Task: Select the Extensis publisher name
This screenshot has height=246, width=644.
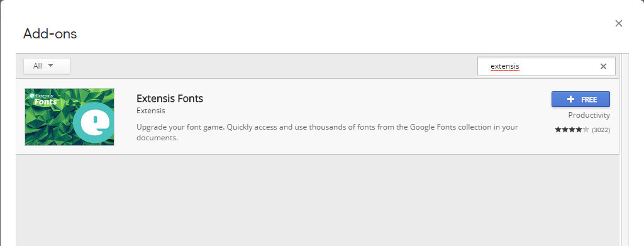Action: click(x=151, y=111)
